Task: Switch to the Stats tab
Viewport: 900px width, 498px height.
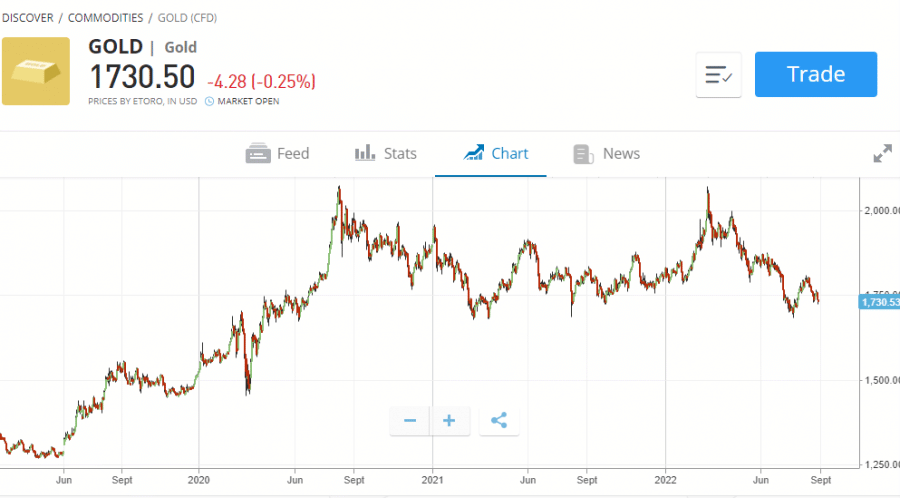Action: click(386, 154)
